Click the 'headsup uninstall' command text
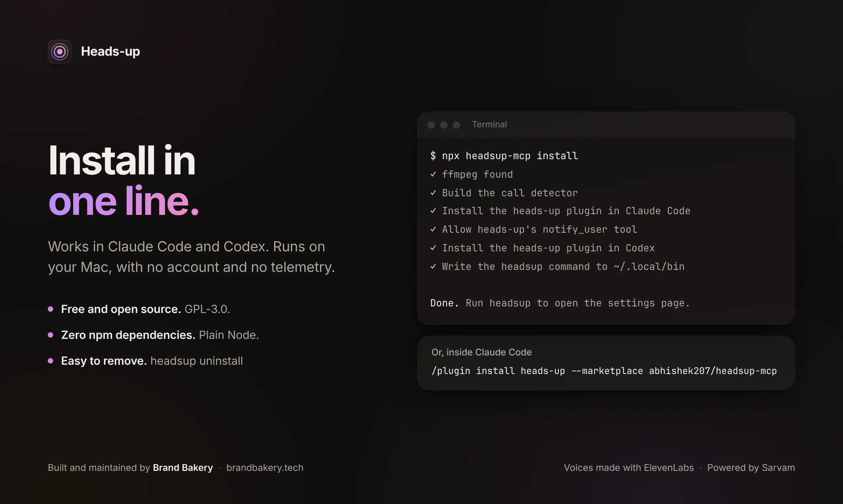 (x=196, y=361)
